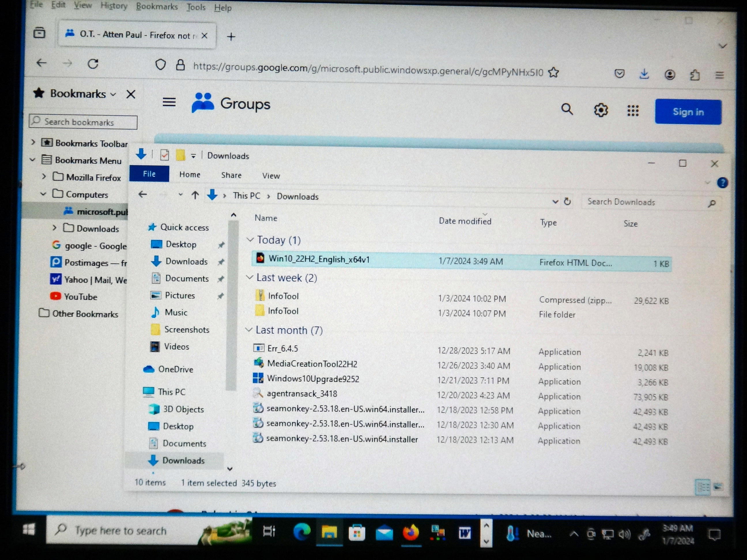Go back in Firefox browser history

coord(41,63)
